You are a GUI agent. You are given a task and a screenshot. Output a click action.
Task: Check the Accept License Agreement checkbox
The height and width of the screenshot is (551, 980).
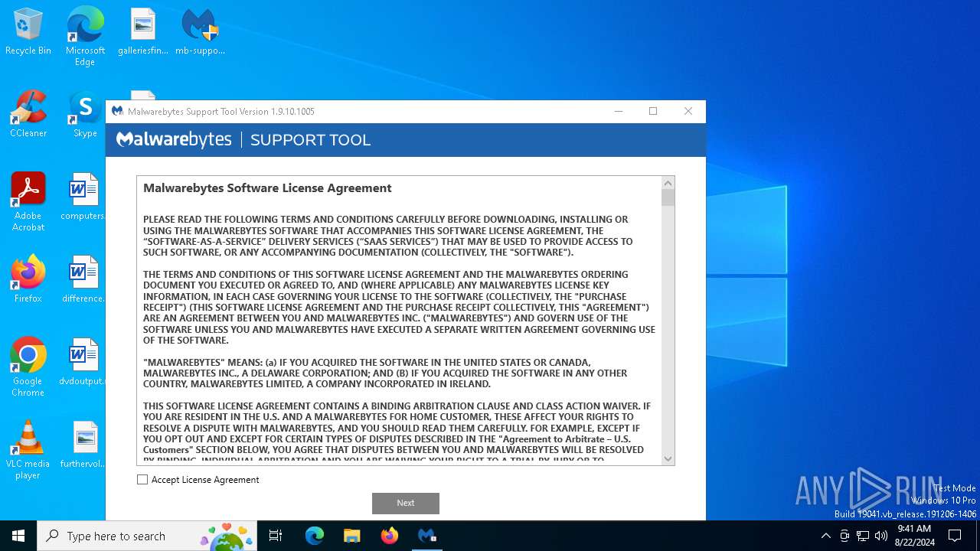[x=142, y=480]
